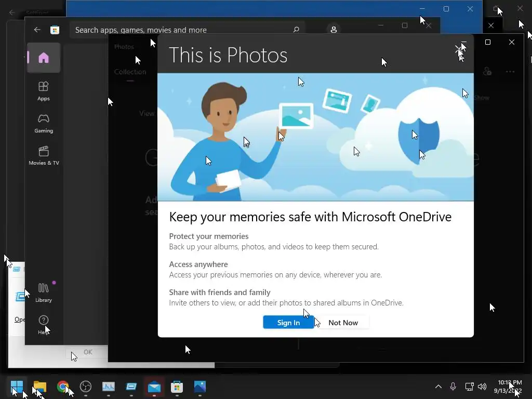Open Apps section in Microsoft Store
Image resolution: width=532 pixels, height=399 pixels.
[44, 91]
